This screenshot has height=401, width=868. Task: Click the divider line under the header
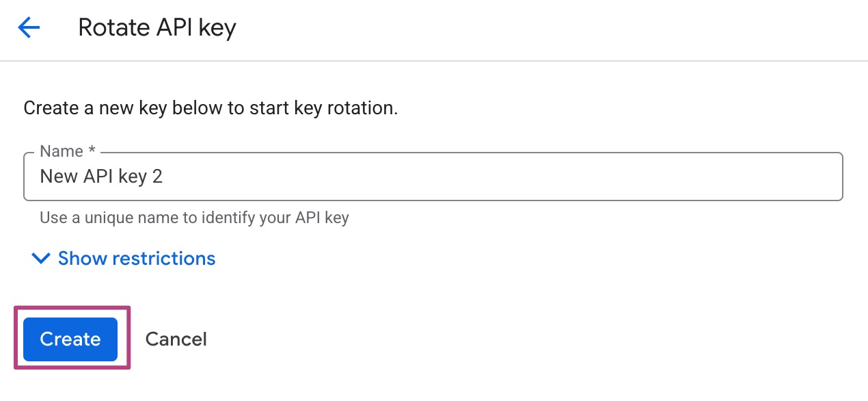434,61
